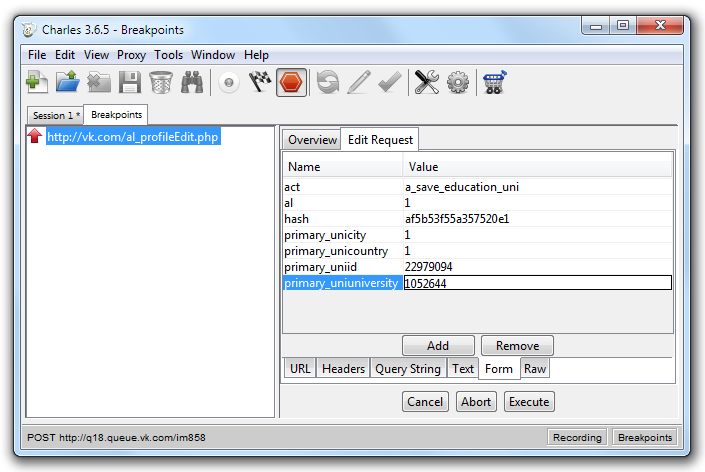The width and height of the screenshot is (705, 472).
Task: Select the al_profileEdit.php request in list
Action: pos(133,137)
